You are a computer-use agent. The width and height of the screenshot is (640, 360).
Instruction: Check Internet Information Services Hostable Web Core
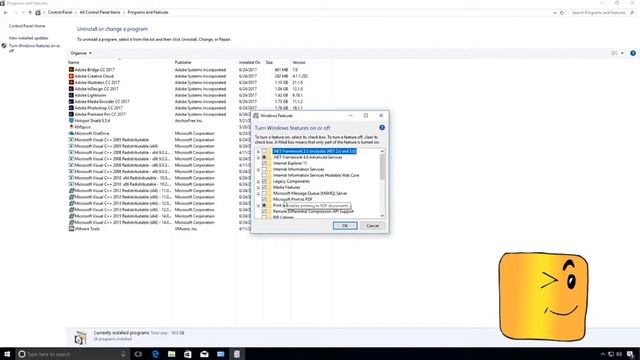point(264,176)
